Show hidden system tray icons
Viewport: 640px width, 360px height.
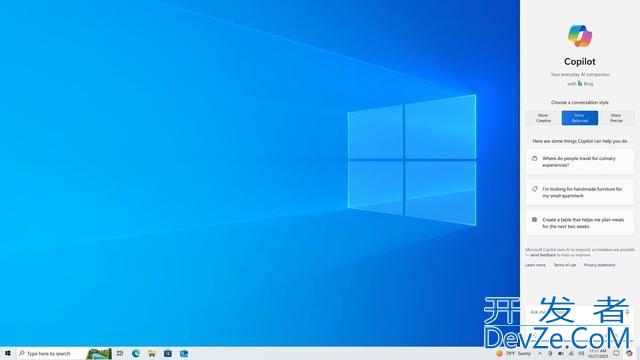click(x=540, y=353)
